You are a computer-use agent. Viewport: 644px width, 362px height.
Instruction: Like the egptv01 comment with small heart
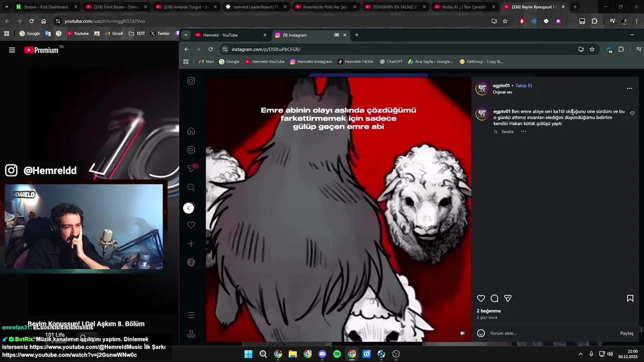click(632, 113)
